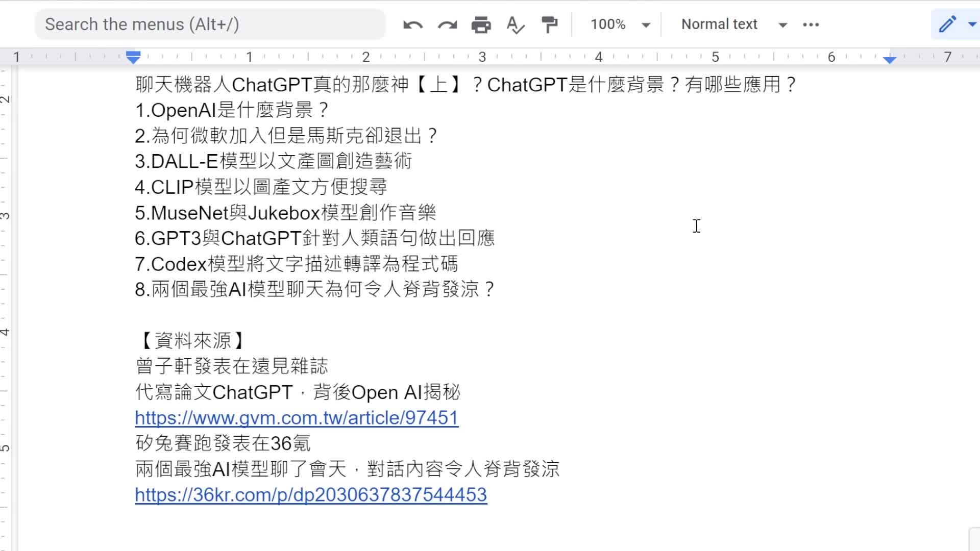Click the edit pencil icon
The height and width of the screenshot is (551, 980).
pyautogui.click(x=946, y=24)
